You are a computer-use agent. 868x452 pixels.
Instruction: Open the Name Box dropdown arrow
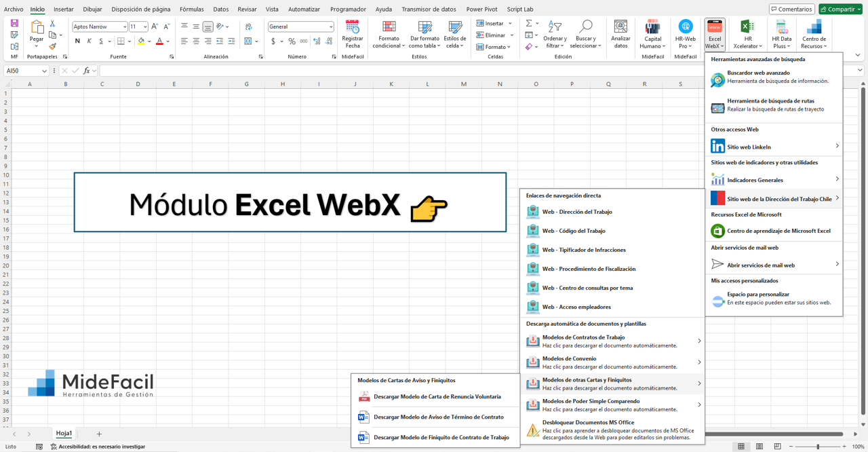pos(44,71)
